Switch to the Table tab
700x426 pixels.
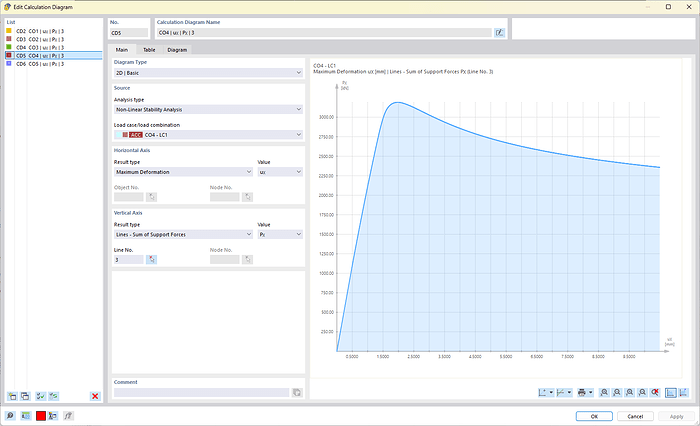(x=148, y=49)
